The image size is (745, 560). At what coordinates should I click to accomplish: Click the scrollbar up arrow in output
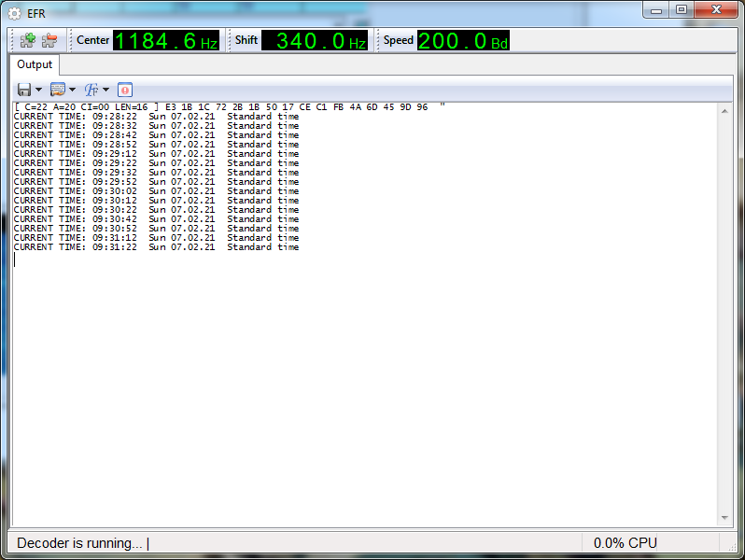pos(724,111)
